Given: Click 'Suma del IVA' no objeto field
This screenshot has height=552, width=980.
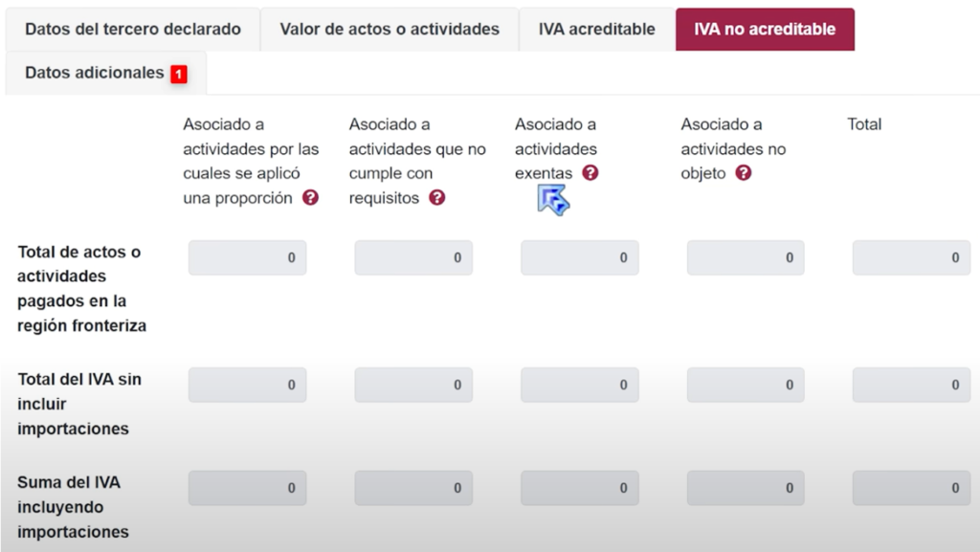Looking at the screenshot, I should click(x=746, y=488).
